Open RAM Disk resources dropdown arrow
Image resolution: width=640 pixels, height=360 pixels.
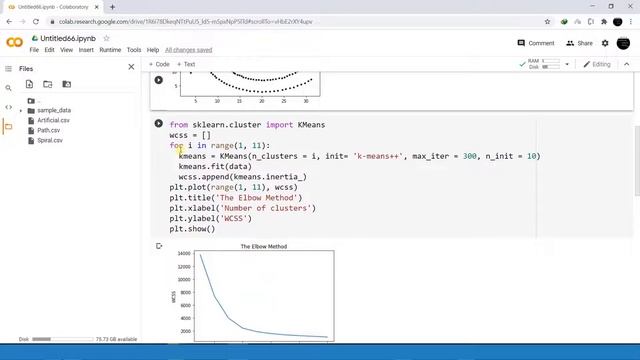(x=567, y=64)
